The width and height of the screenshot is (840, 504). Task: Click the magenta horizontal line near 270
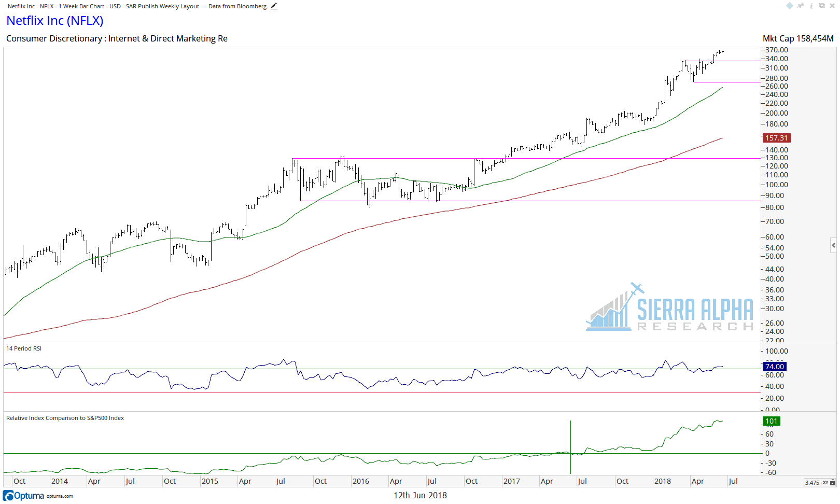coord(727,82)
